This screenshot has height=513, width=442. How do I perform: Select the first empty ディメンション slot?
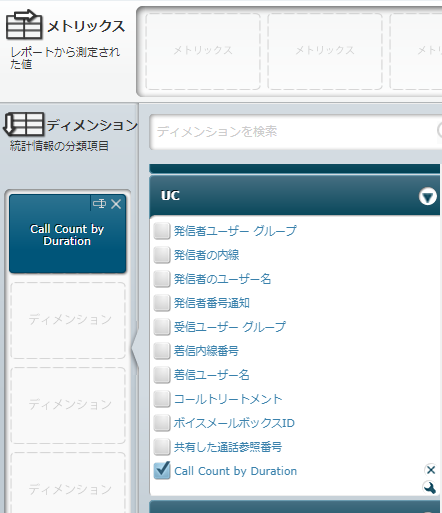click(x=68, y=320)
